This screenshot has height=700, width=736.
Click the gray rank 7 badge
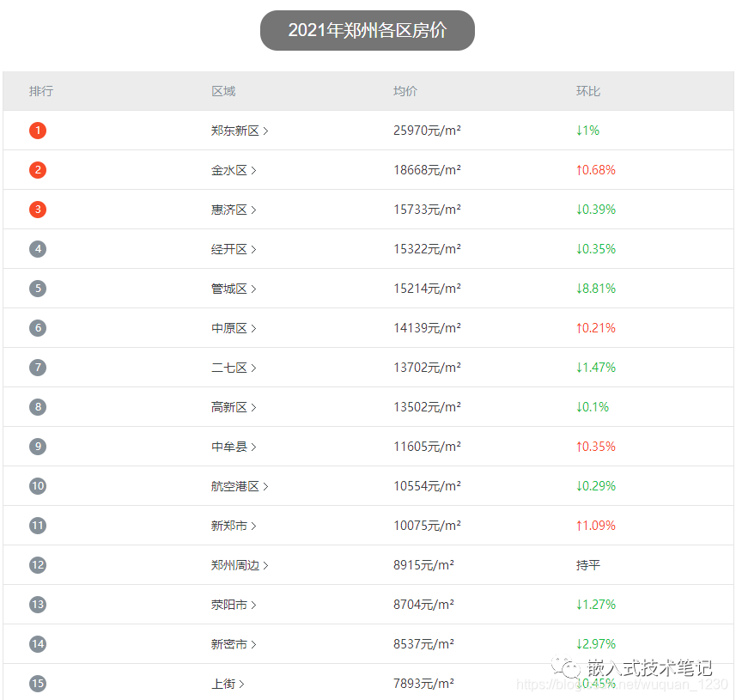[38, 367]
